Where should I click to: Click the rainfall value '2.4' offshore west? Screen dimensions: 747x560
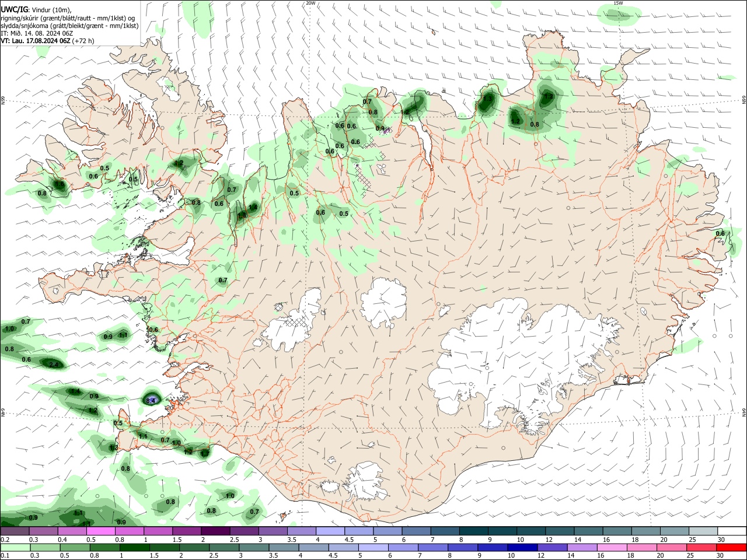54,365
